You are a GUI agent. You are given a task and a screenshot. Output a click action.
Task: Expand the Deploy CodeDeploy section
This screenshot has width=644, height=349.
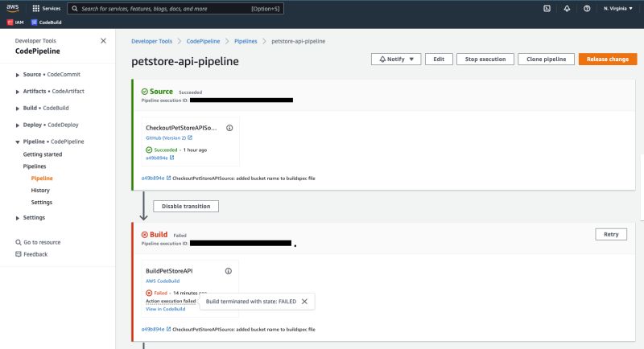click(17, 125)
